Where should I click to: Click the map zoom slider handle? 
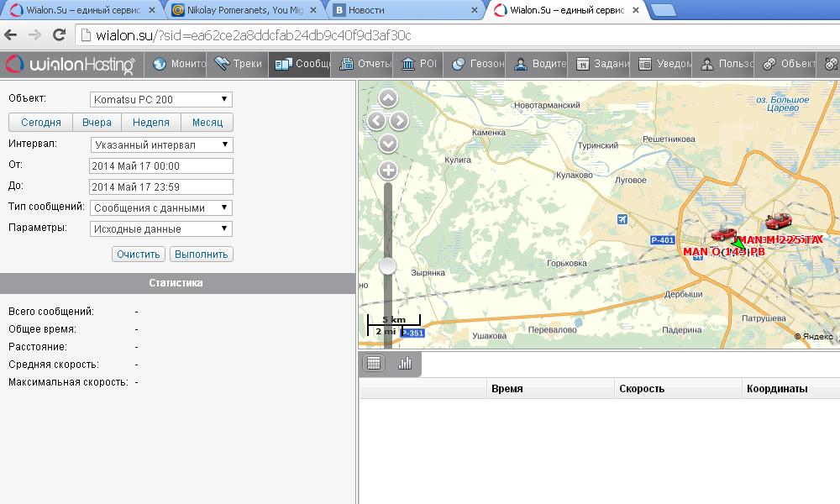coord(388,265)
